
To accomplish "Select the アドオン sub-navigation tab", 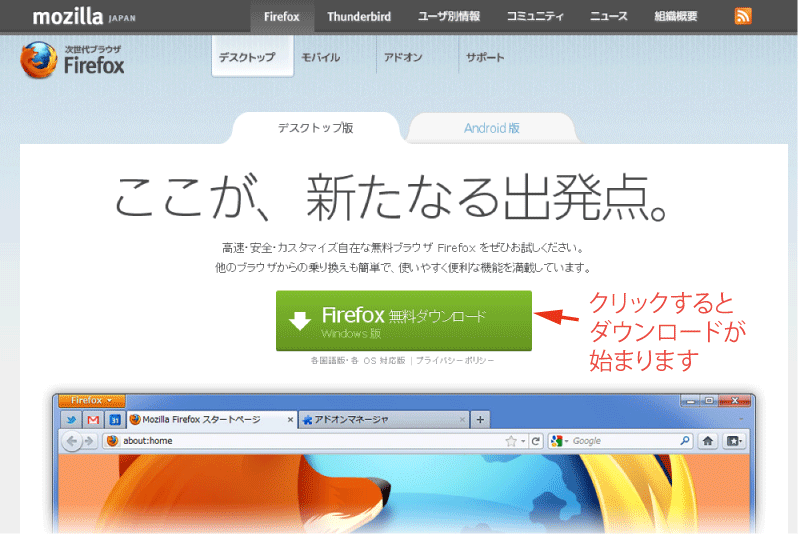I will (x=403, y=58).
